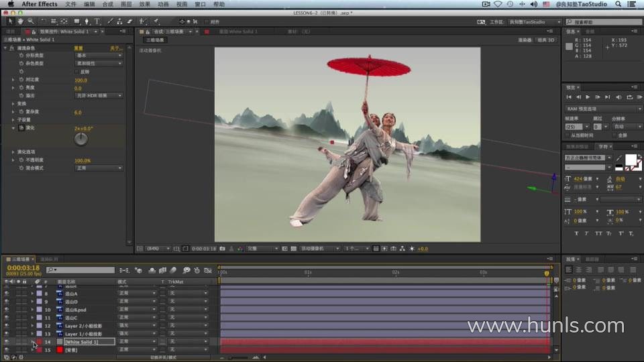Hide layer 8 with its eye icon

[7, 294]
